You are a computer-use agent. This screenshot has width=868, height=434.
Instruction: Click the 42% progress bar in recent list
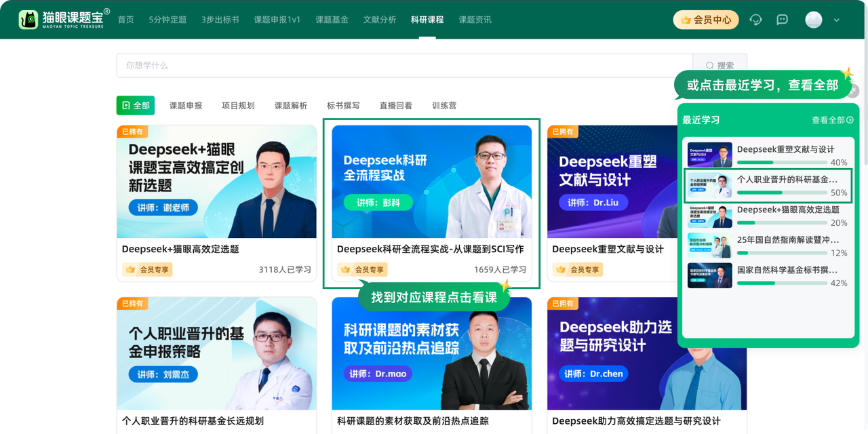click(x=782, y=283)
